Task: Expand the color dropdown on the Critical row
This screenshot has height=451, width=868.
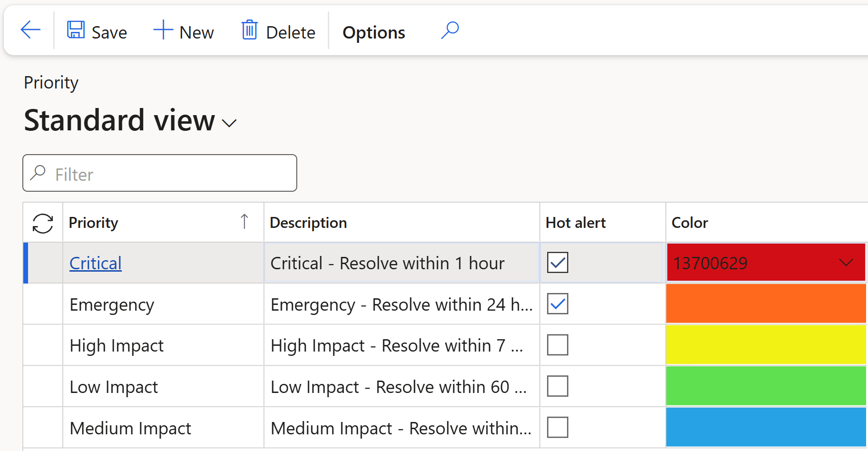Action: tap(846, 262)
